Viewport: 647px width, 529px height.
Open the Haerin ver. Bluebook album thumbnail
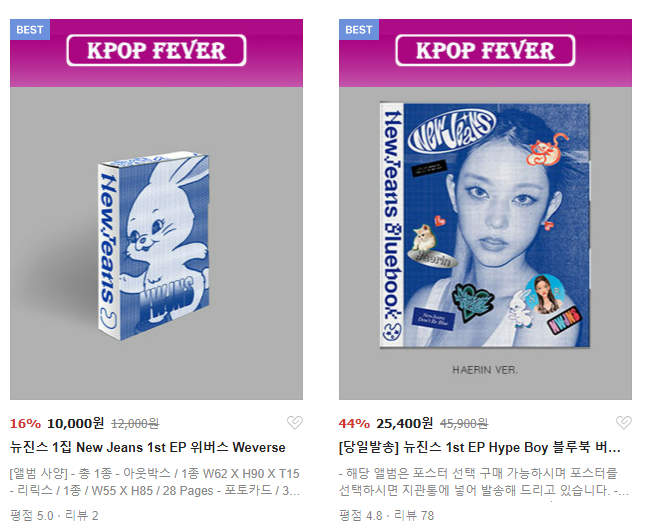click(485, 243)
